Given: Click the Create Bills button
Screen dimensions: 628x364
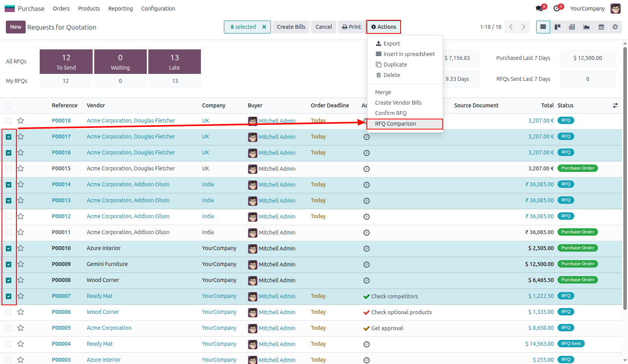Looking at the screenshot, I should click(291, 27).
